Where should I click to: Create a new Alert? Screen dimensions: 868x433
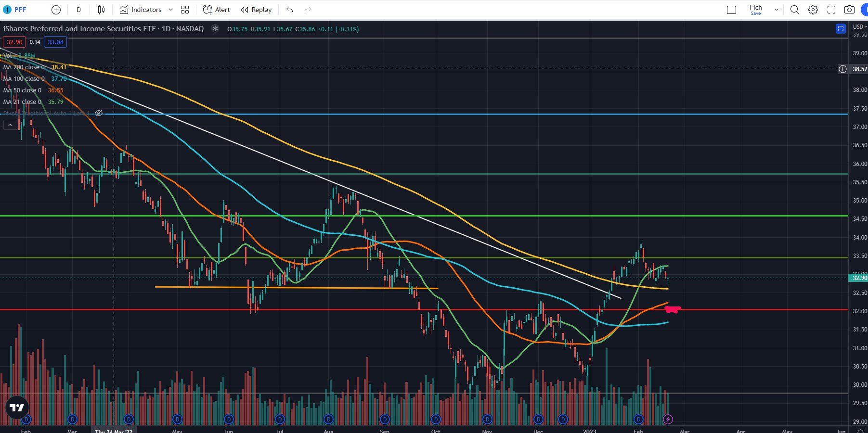pyautogui.click(x=216, y=10)
